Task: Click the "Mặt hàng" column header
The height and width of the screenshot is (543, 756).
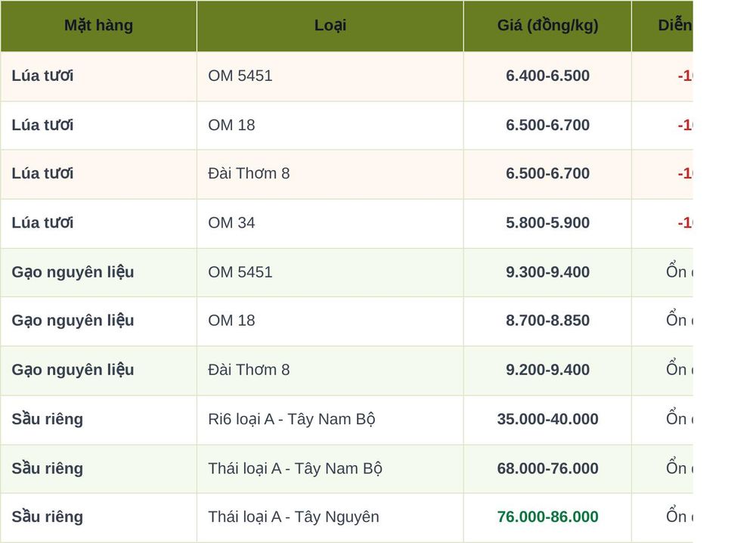Action: [x=98, y=26]
